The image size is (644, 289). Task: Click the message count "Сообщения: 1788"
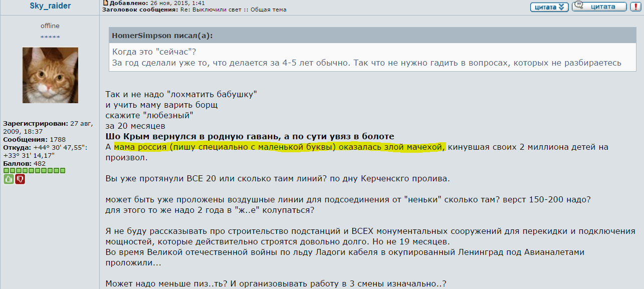click(x=35, y=139)
